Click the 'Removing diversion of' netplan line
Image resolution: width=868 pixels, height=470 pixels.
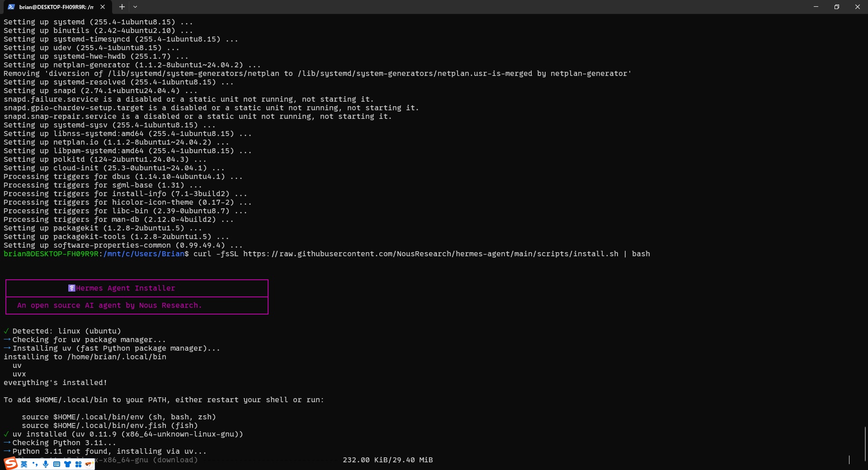coord(318,74)
